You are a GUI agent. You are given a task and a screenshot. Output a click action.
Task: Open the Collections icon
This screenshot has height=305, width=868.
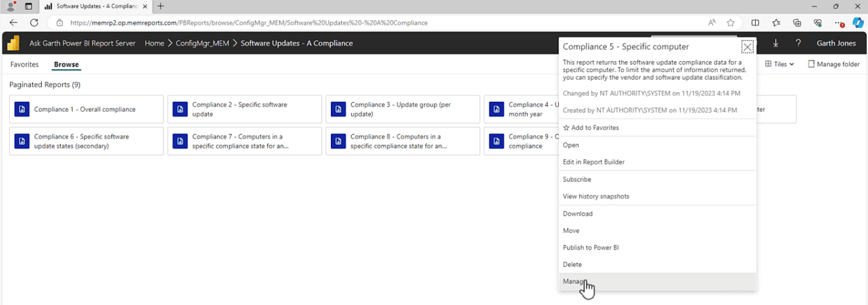pyautogui.click(x=797, y=22)
